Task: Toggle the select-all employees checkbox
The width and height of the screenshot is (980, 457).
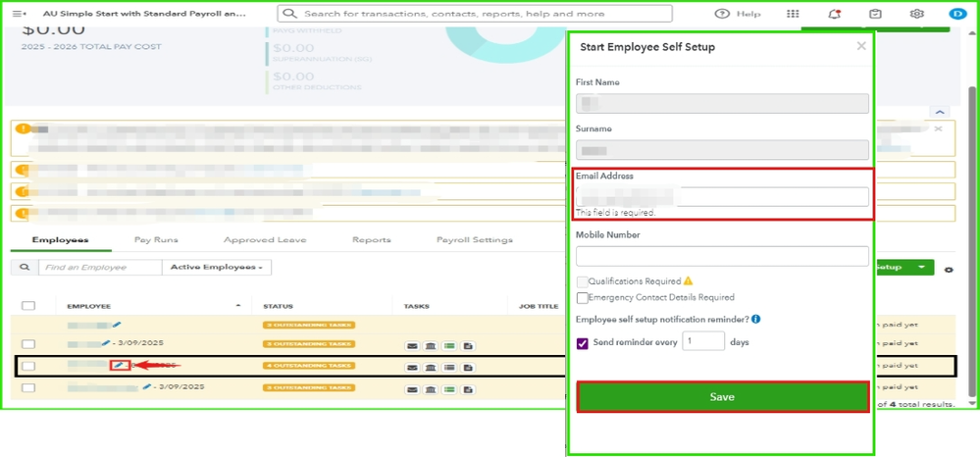Action: click(x=28, y=306)
